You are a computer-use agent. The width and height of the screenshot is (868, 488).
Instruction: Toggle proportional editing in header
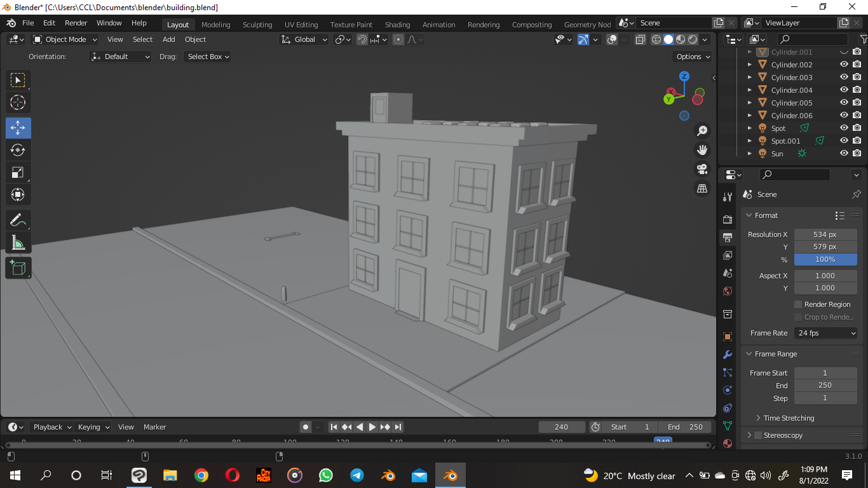398,39
